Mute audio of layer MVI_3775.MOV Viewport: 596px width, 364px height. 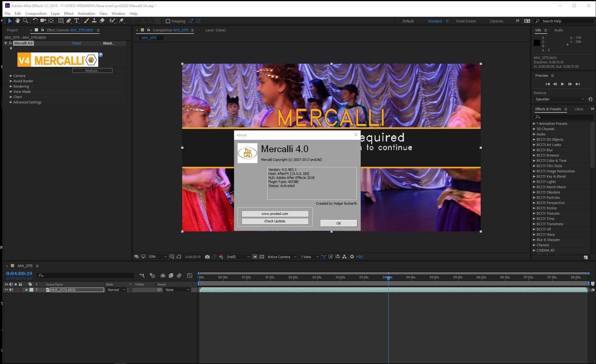pyautogui.click(x=11, y=290)
